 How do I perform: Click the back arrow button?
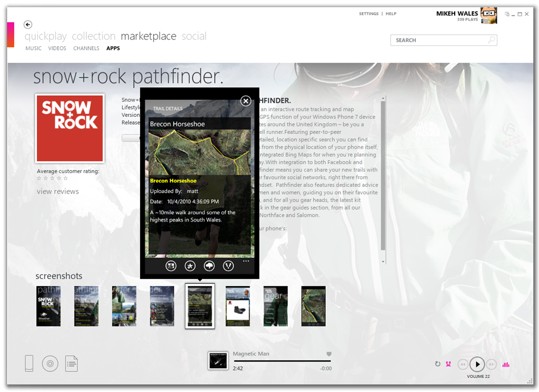click(28, 24)
